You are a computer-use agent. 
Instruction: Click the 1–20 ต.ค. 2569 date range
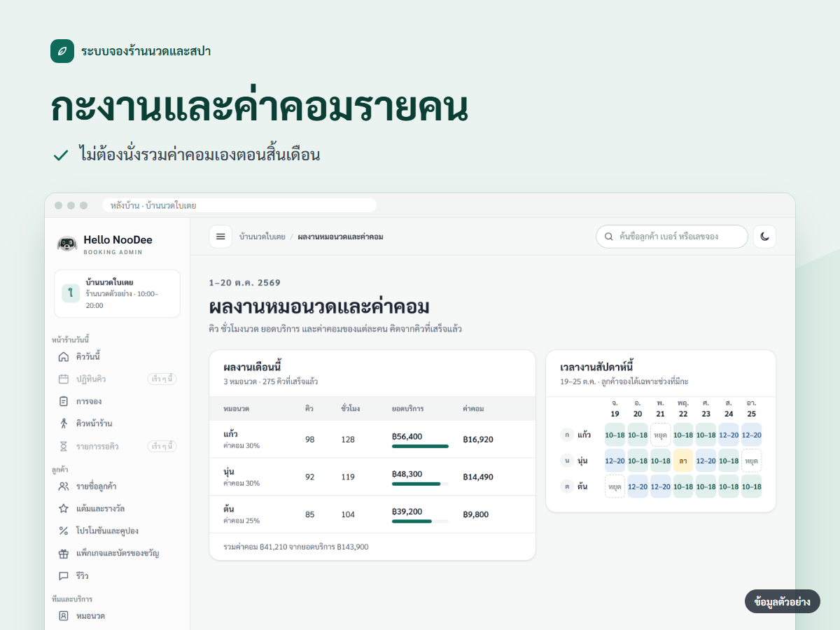click(x=245, y=283)
